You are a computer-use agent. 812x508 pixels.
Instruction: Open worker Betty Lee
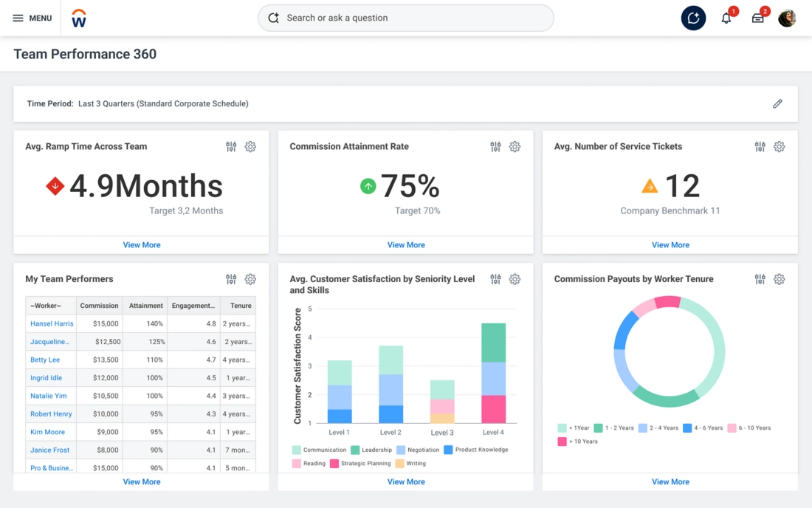pos(45,360)
